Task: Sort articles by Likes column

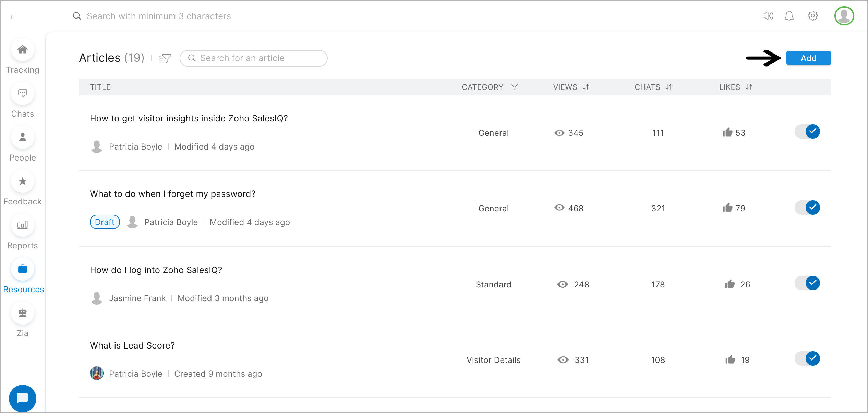Action: tap(749, 87)
